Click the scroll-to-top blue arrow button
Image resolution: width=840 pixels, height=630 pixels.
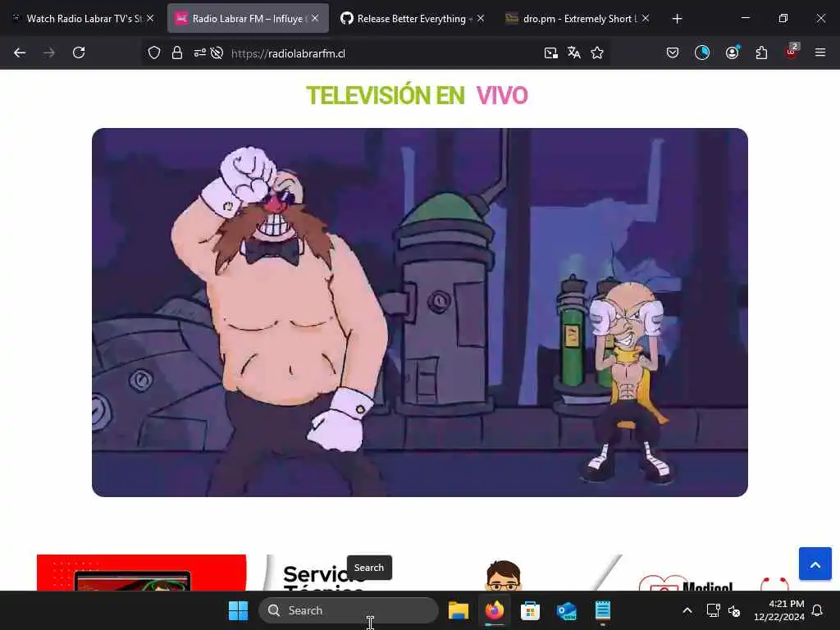815,564
